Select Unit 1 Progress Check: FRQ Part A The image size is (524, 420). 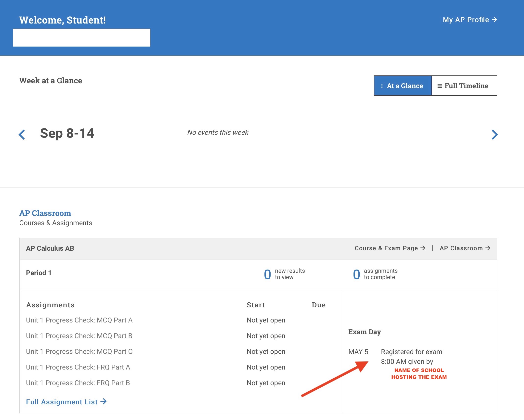78,367
